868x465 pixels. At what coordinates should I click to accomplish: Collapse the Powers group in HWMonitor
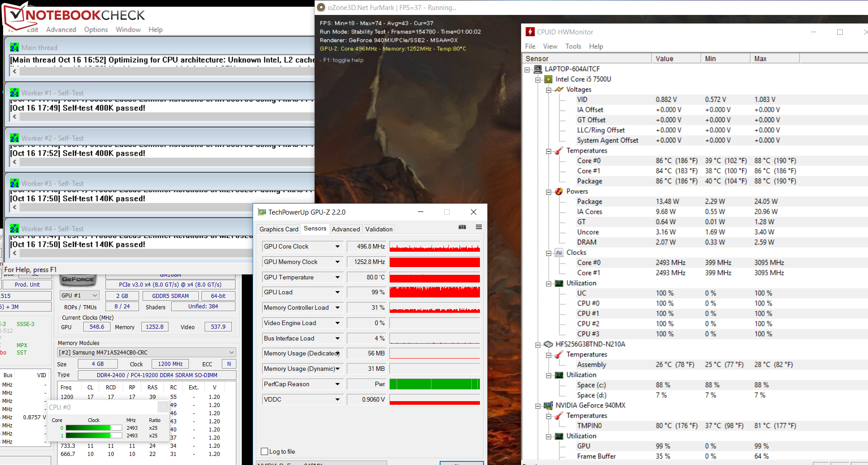point(548,192)
